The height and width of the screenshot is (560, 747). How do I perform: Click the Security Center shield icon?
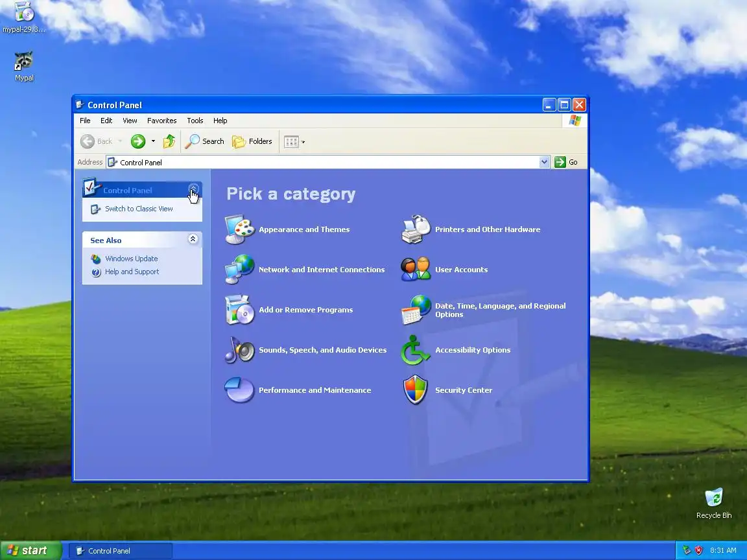click(416, 390)
